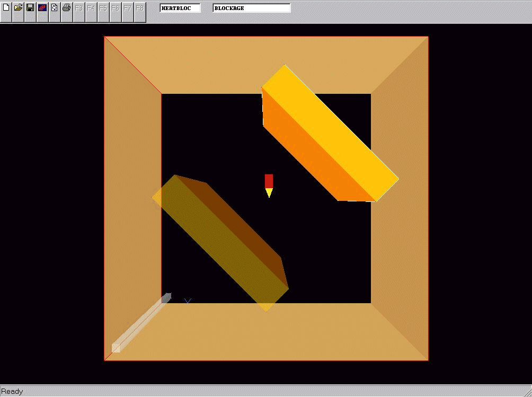
Task: Click the small blue axis marker
Action: point(188,301)
